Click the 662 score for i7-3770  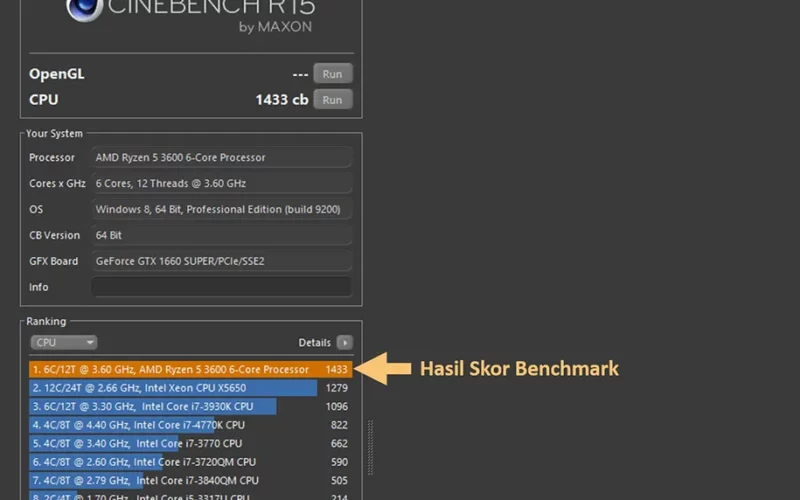tap(339, 443)
